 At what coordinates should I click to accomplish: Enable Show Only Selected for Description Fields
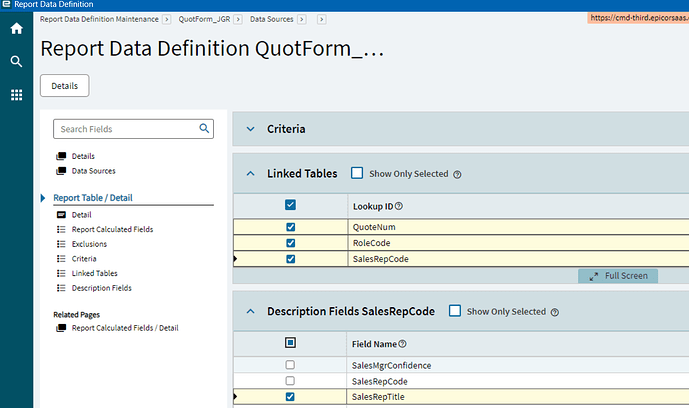click(x=455, y=311)
